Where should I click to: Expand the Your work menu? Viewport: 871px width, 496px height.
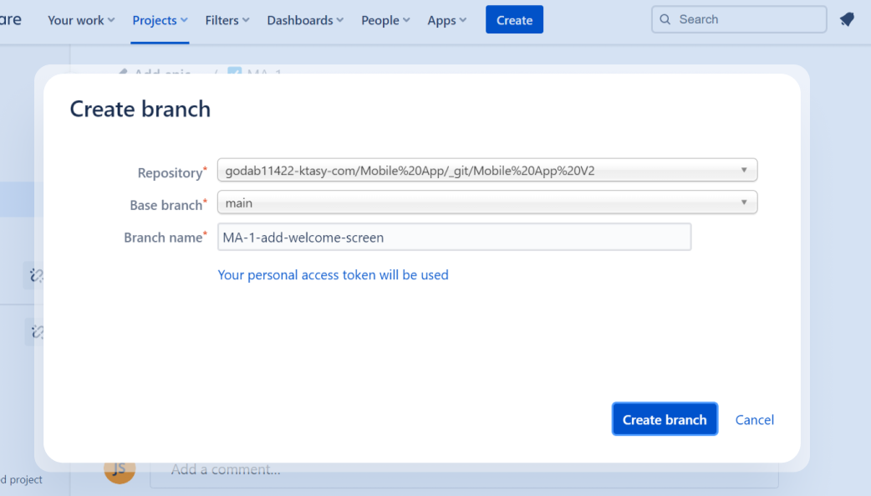[81, 20]
